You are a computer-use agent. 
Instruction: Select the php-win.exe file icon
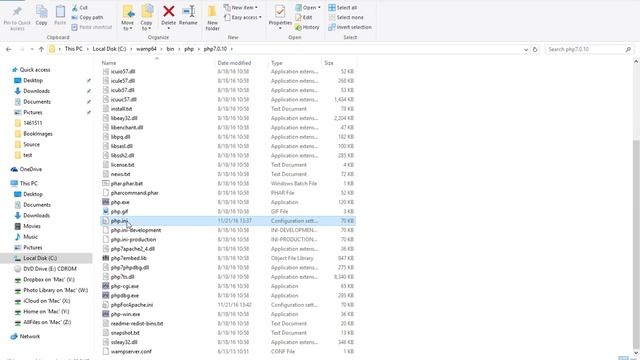[x=106, y=314]
